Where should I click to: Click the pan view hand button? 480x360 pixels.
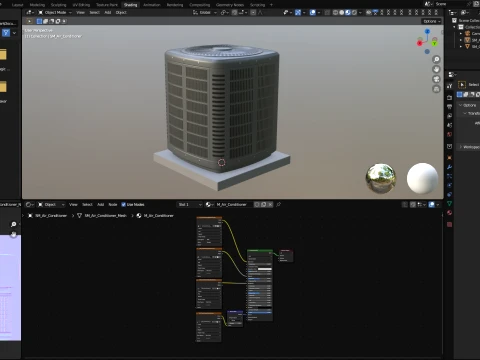(x=436, y=69)
